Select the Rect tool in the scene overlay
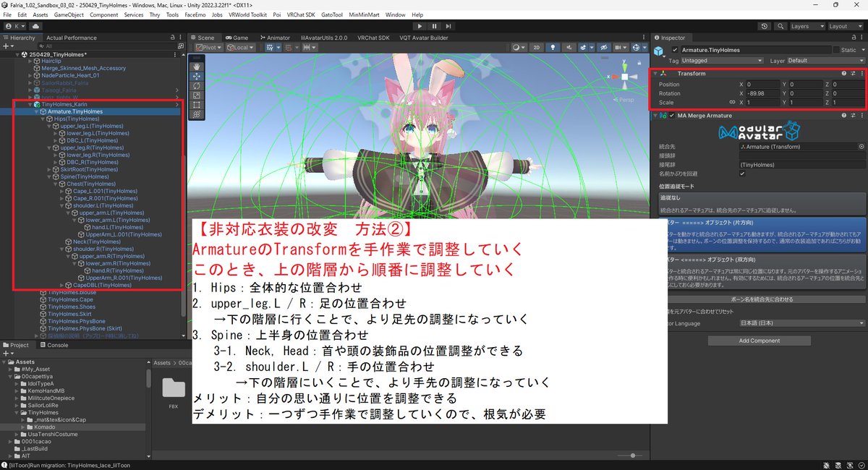Screen dimensions: 868x470 point(197,105)
